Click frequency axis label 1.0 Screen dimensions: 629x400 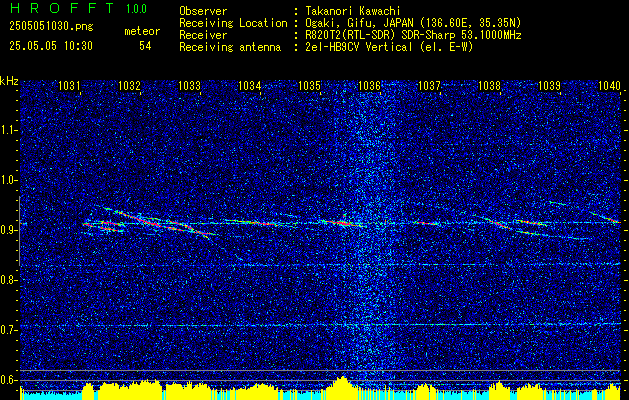click(x=8, y=180)
